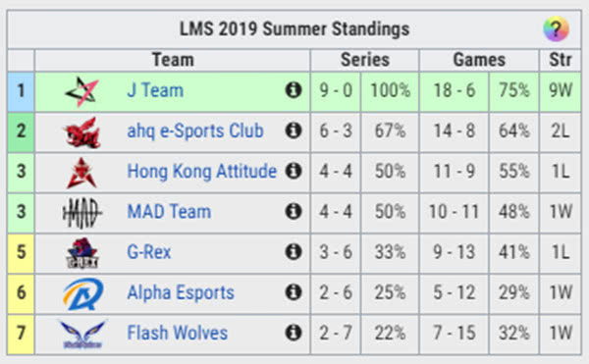Click the J Team star logo
589x364 pixels.
(81, 91)
